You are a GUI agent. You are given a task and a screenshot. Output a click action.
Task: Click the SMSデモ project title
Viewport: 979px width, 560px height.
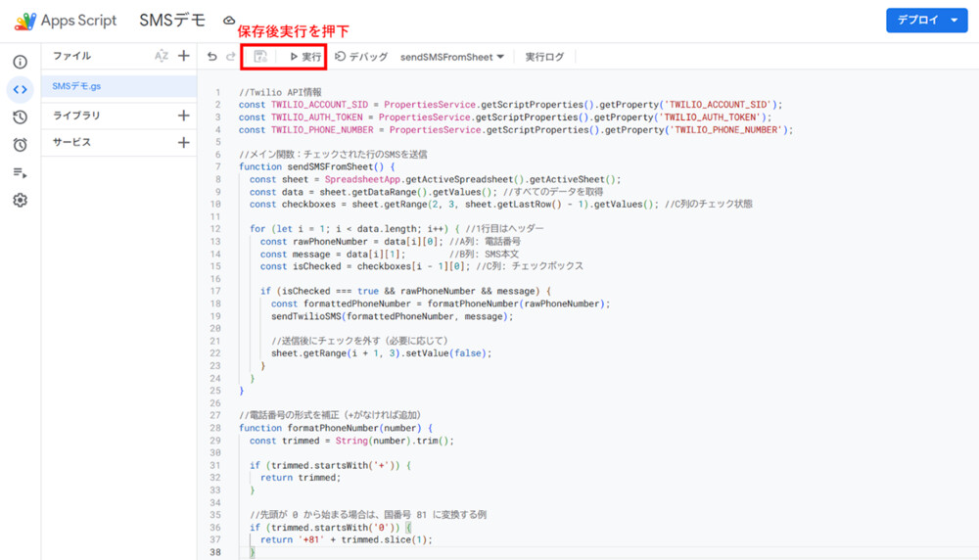tap(172, 21)
